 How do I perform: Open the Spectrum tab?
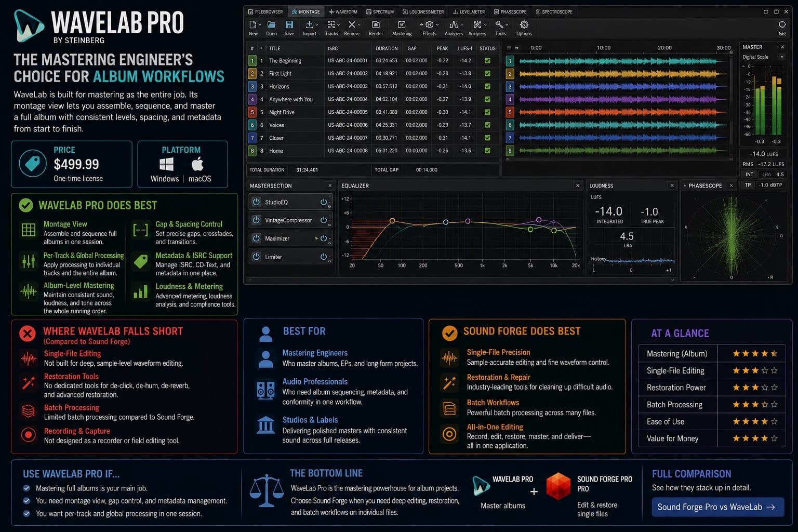point(380,11)
